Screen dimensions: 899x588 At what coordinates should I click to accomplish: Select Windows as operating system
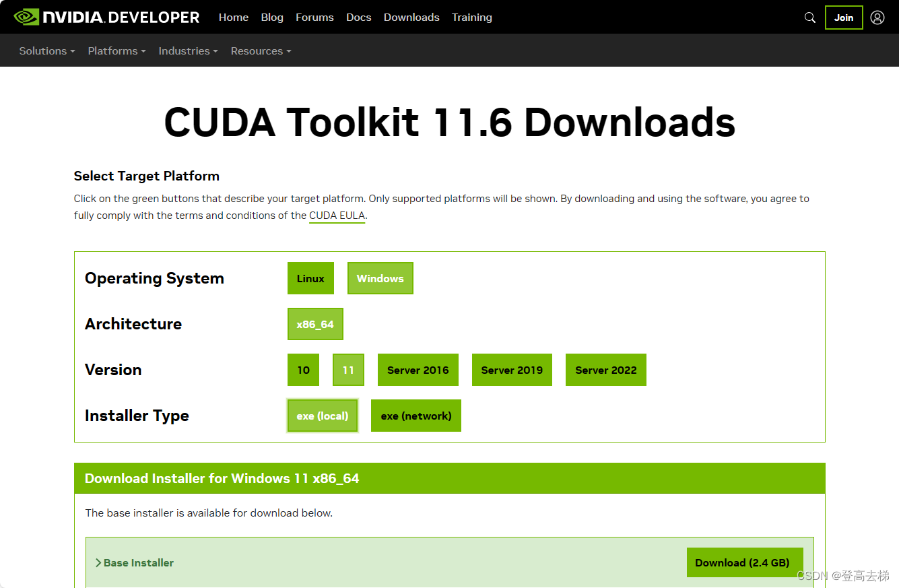tap(380, 278)
